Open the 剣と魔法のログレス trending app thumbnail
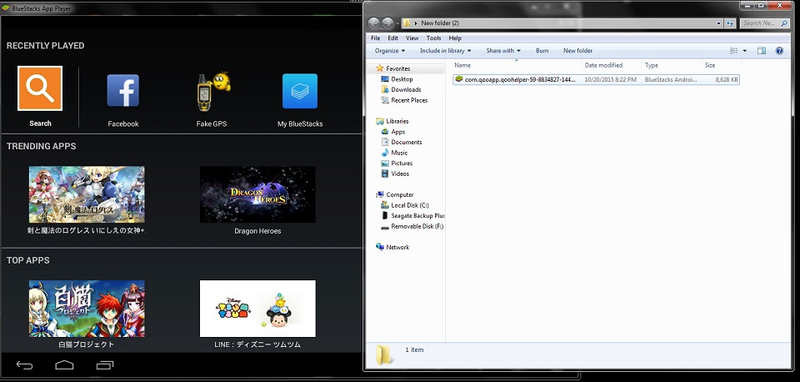The width and height of the screenshot is (800, 382). pyautogui.click(x=87, y=194)
